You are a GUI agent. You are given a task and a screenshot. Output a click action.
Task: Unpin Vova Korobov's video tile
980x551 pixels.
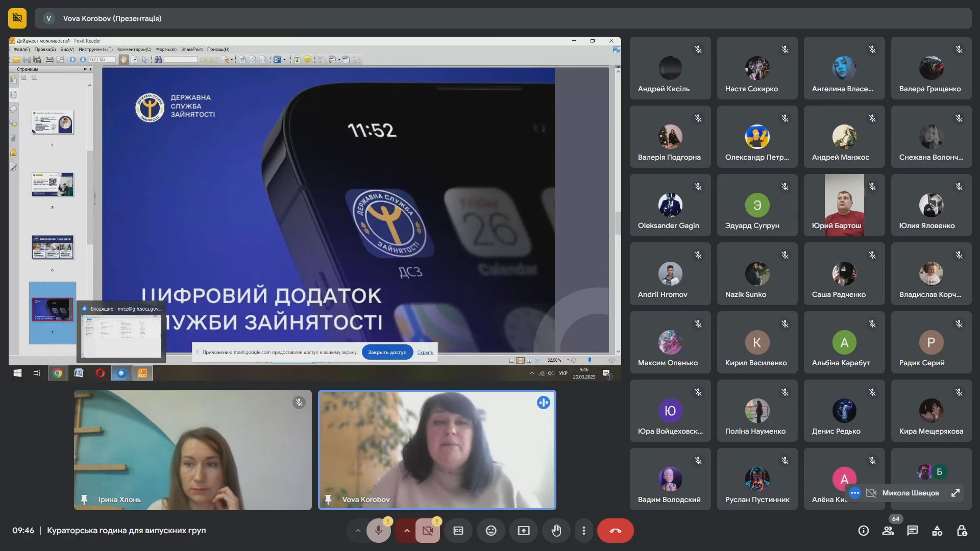(x=328, y=499)
